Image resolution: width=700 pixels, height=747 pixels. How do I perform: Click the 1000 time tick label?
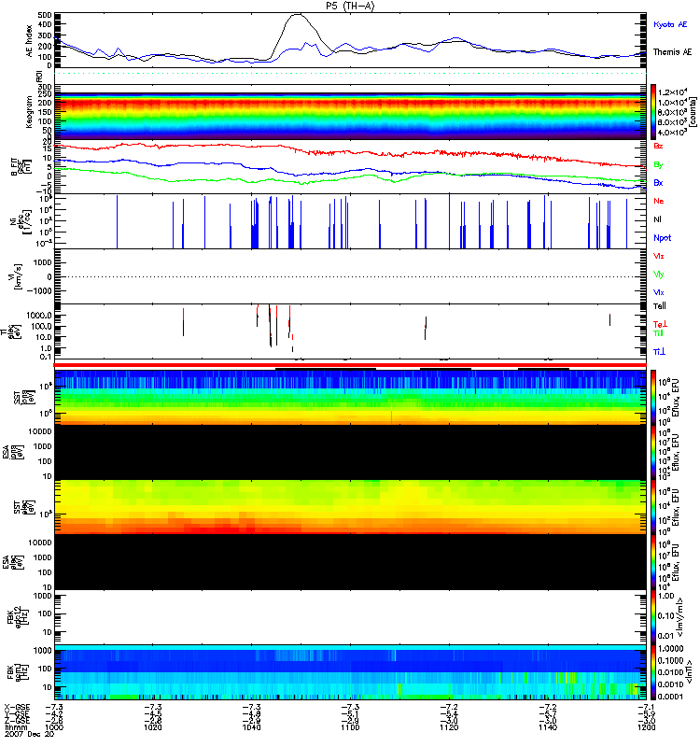coord(54,727)
